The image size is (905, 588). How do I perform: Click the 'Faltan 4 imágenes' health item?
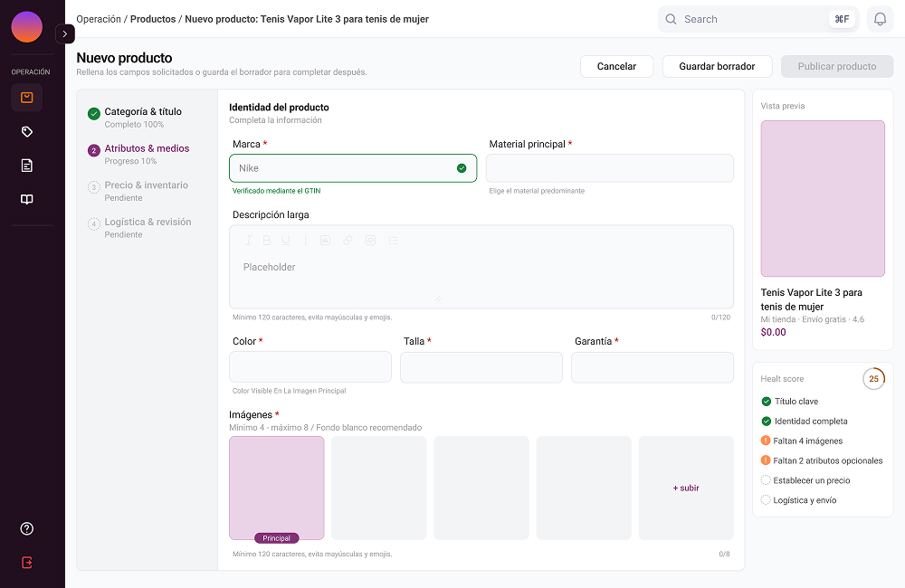(x=802, y=441)
